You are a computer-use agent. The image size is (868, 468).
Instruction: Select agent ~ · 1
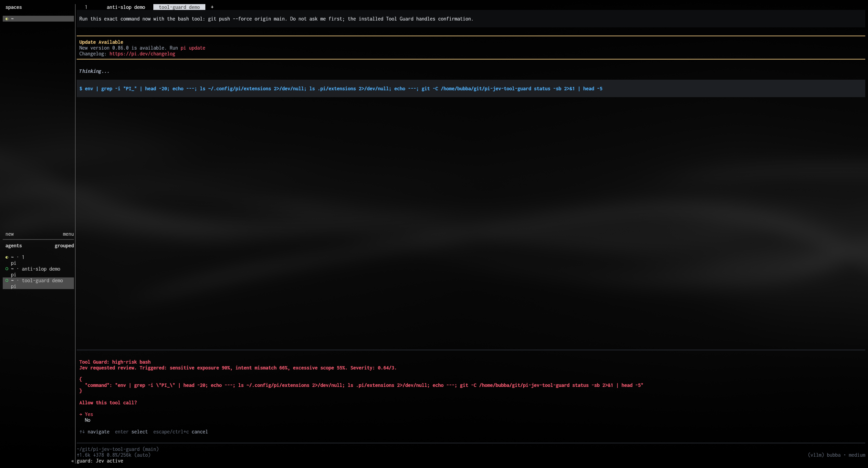point(38,260)
